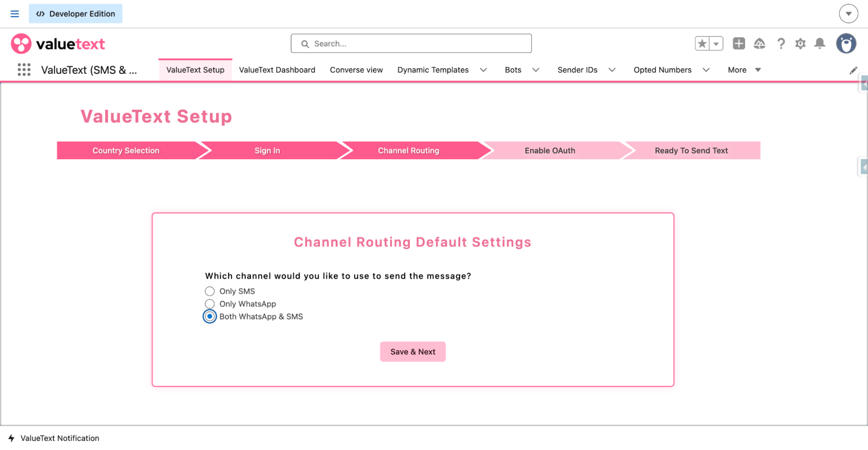Select the Only SMS radio button
Screen dimensions: 868x450
pos(210,291)
